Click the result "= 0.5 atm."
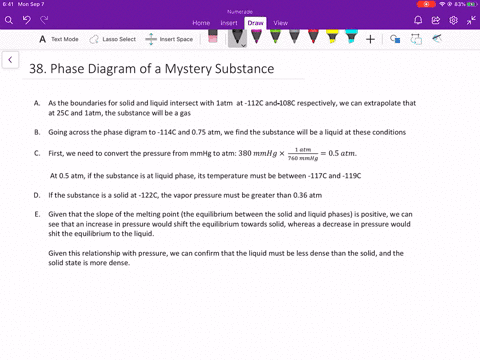 coord(338,153)
